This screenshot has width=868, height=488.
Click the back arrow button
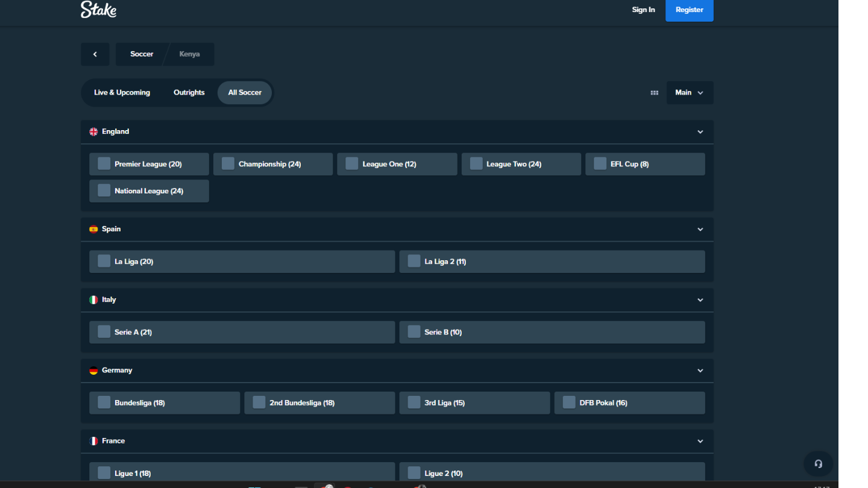tap(95, 54)
